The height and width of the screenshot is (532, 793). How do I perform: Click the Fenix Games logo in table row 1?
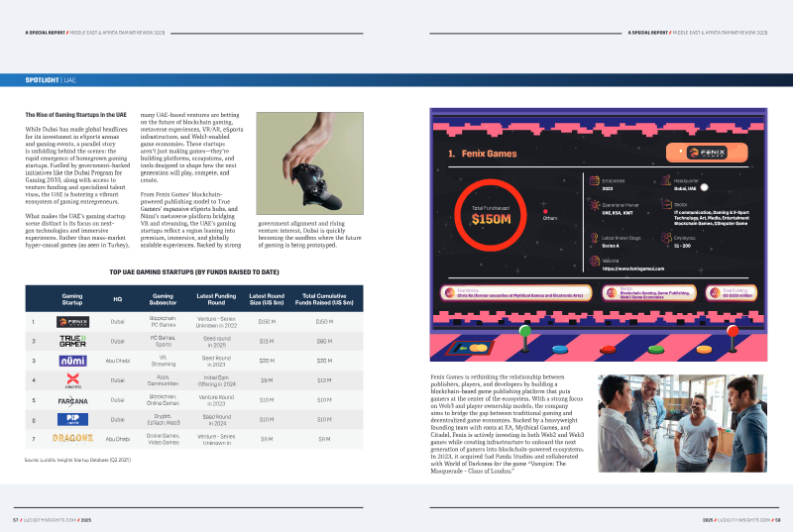click(x=72, y=322)
